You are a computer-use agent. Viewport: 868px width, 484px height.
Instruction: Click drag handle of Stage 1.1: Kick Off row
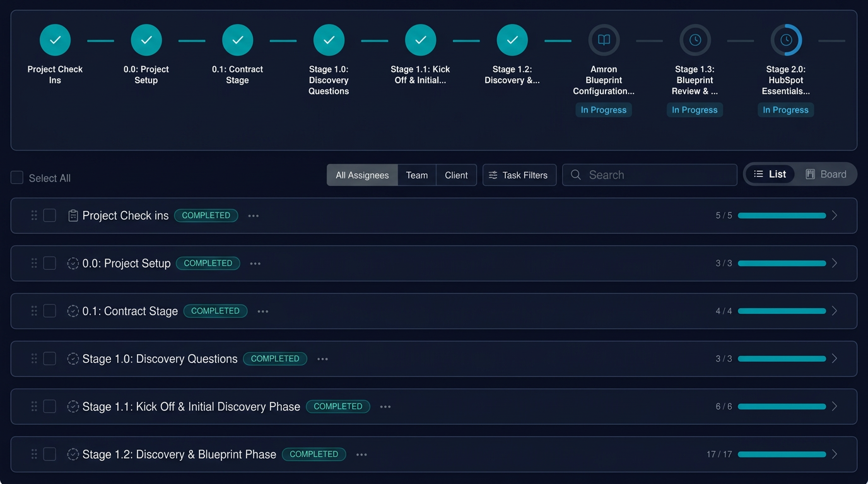point(34,406)
